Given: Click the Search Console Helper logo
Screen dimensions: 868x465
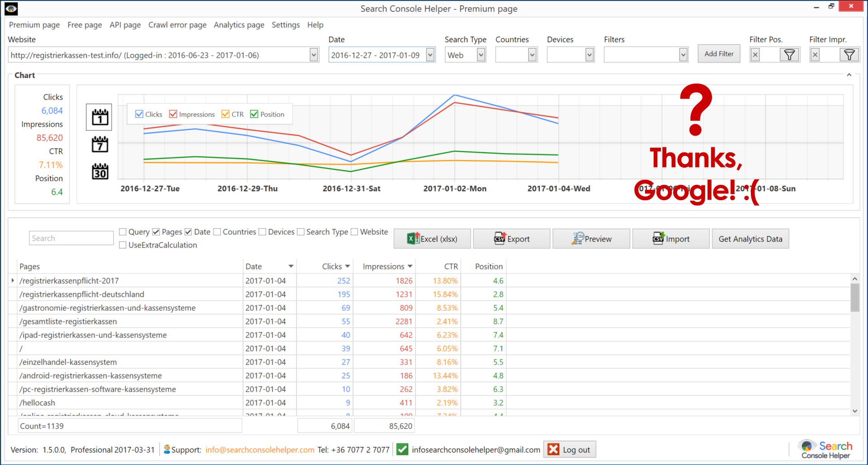Looking at the screenshot, I should tap(826, 450).
